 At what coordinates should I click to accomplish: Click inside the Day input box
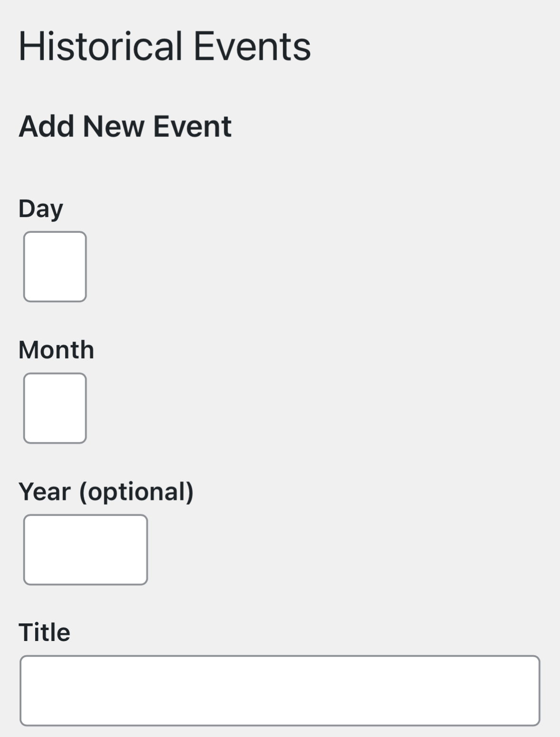55,267
